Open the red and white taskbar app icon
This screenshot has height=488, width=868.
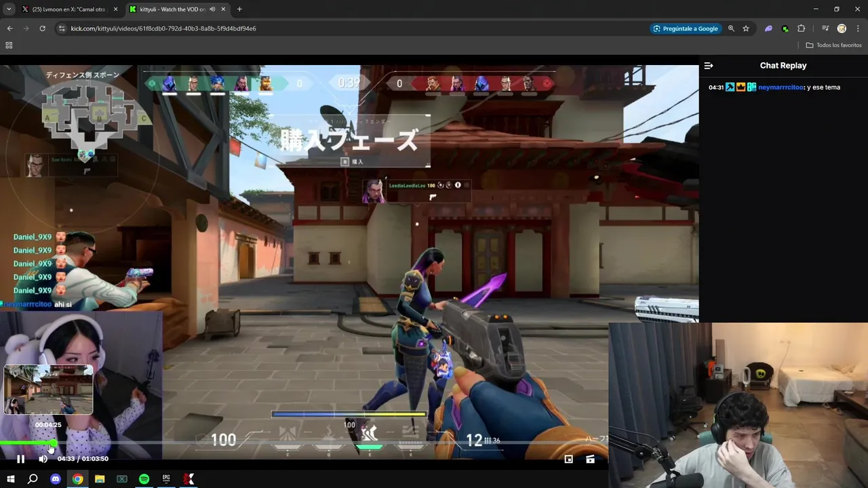point(189,479)
